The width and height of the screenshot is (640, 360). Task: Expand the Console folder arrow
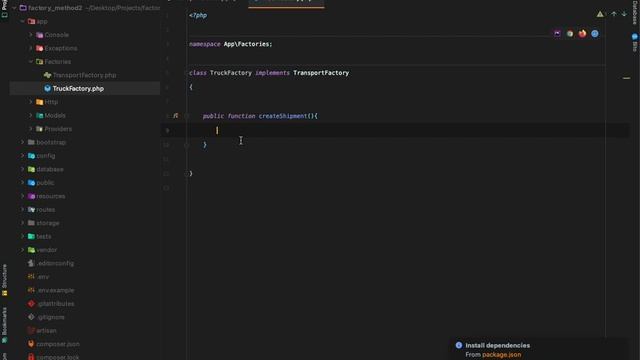(x=31, y=35)
